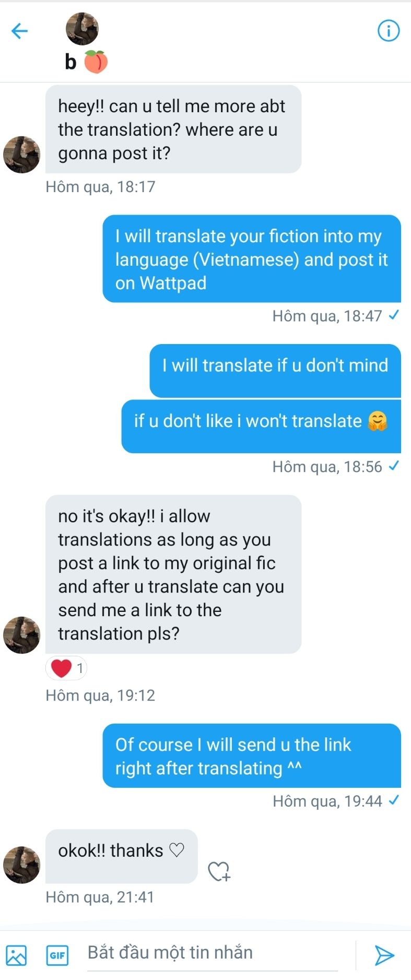Tap avatar beside 'translation pls?' message
This screenshot has width=411, height=980.
pyautogui.click(x=22, y=635)
